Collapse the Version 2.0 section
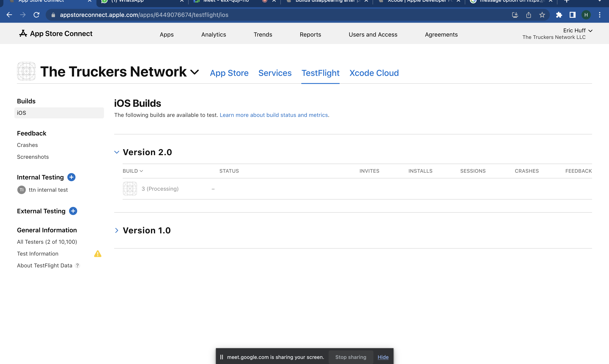The width and height of the screenshot is (609, 364). click(117, 152)
